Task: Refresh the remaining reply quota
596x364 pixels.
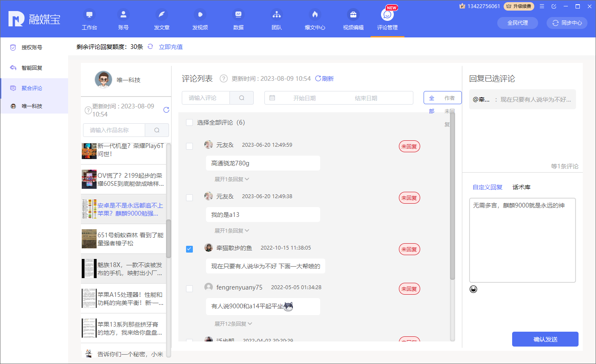Action: pos(150,46)
